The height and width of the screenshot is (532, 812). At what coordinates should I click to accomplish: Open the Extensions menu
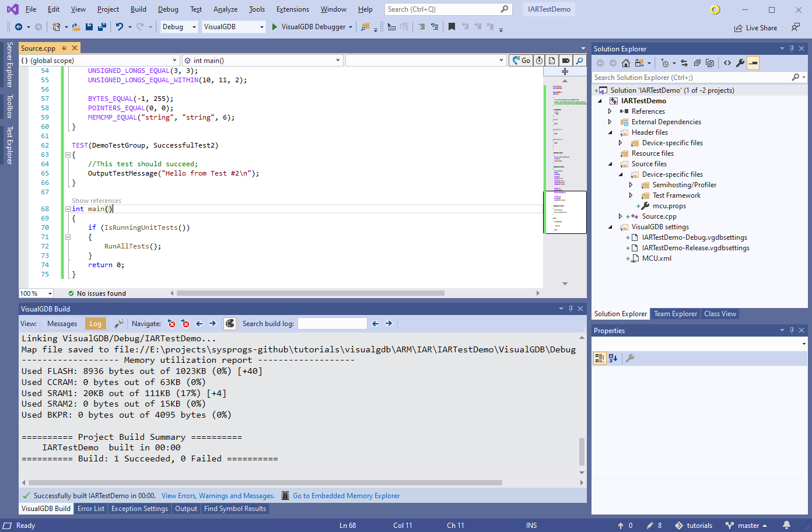[x=292, y=9]
